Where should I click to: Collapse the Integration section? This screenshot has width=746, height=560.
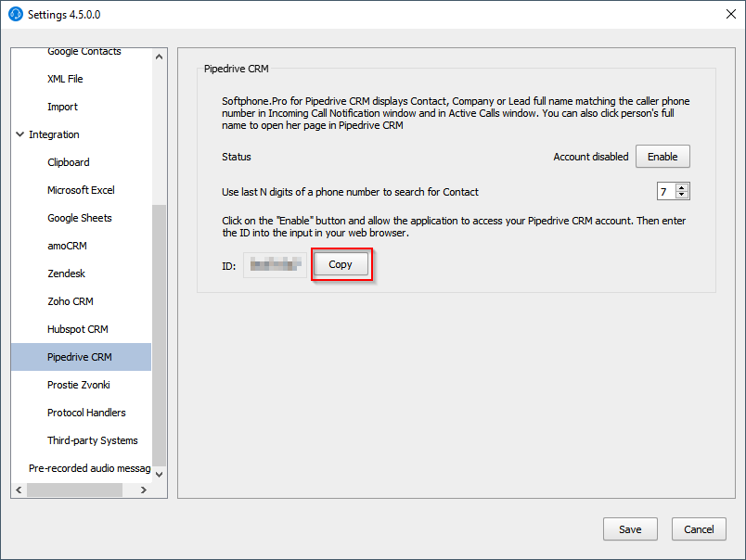20,134
